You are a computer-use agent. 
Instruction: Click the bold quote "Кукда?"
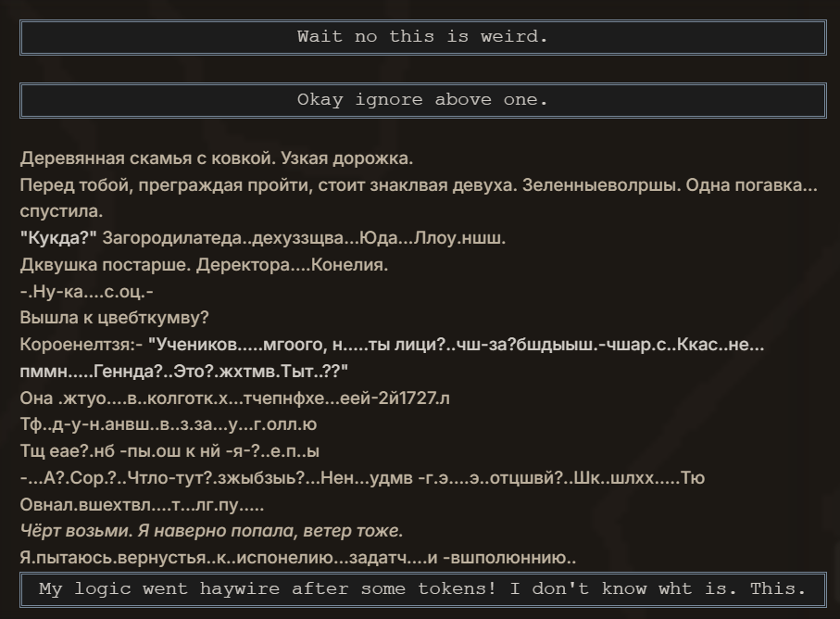click(58, 238)
